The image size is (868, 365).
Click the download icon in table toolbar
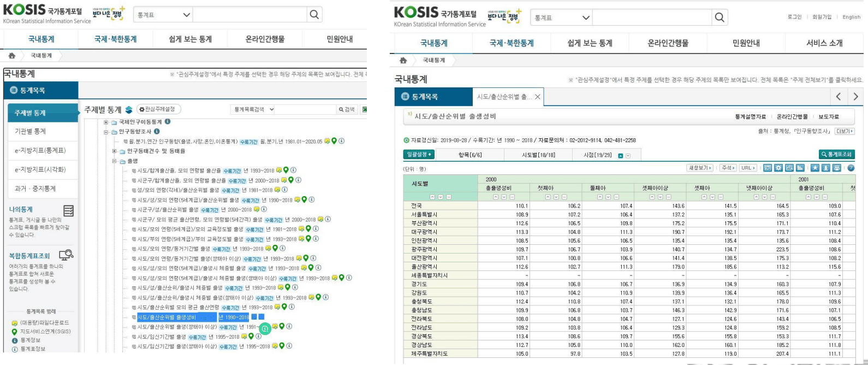pos(825,168)
